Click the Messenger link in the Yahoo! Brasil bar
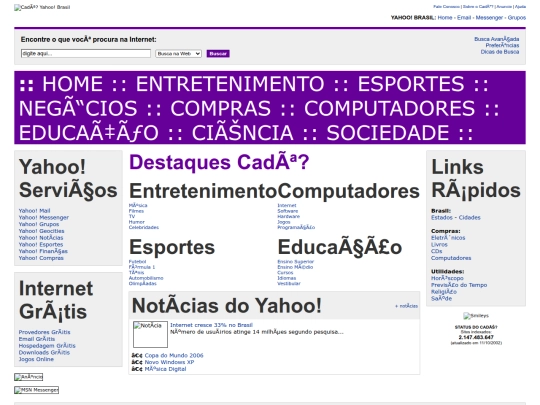 pyautogui.click(x=489, y=18)
